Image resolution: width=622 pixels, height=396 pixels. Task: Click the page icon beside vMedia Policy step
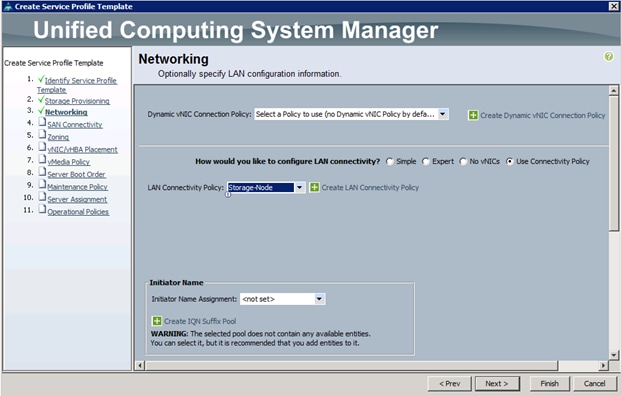pos(42,160)
